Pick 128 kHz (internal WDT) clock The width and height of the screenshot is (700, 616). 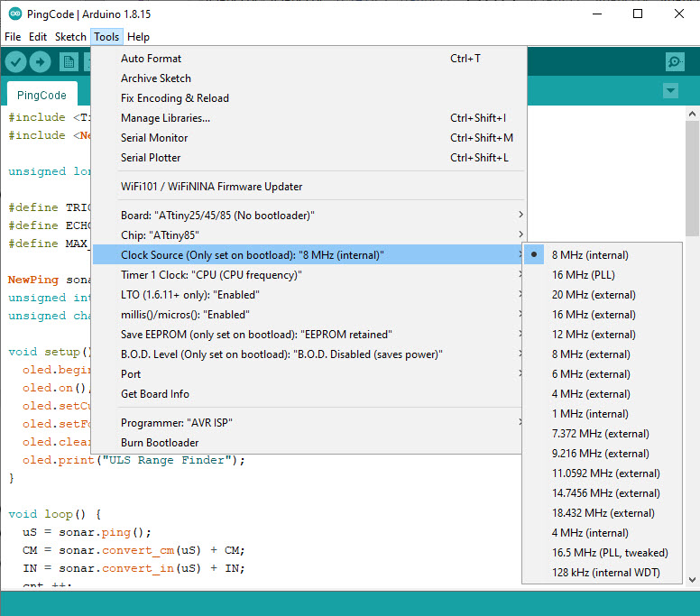[605, 573]
